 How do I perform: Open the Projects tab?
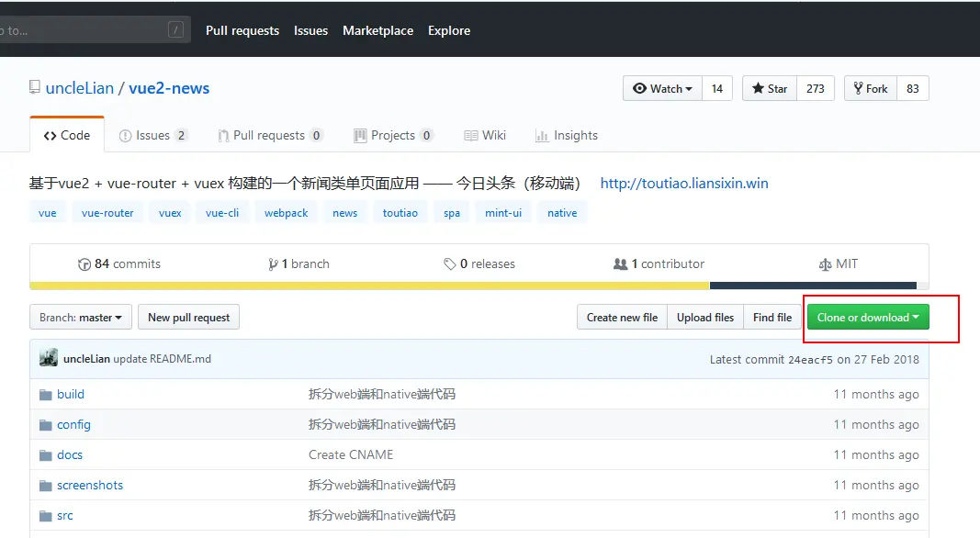tap(393, 135)
